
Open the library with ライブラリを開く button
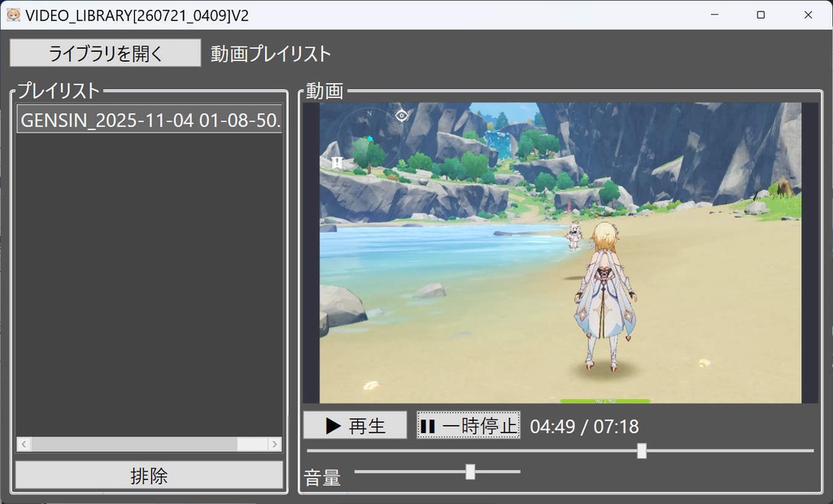pyautogui.click(x=105, y=53)
